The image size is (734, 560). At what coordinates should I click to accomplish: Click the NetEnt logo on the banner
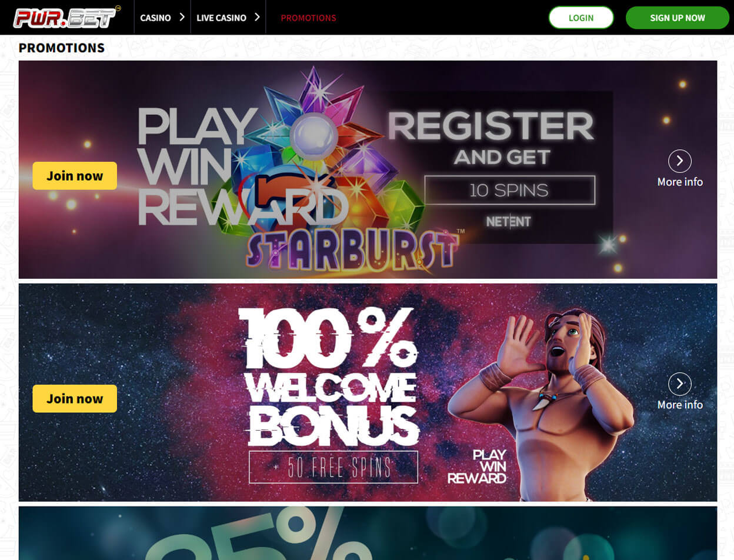pyautogui.click(x=509, y=221)
